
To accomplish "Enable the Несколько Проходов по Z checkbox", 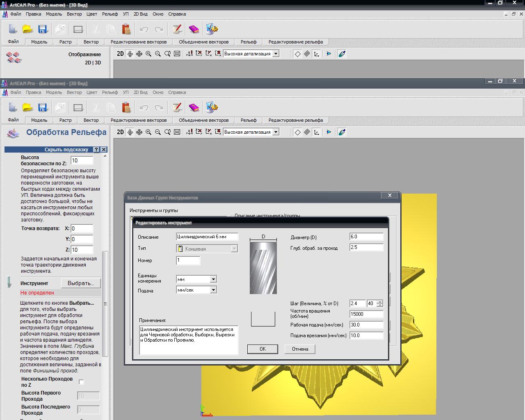I will coord(81,382).
